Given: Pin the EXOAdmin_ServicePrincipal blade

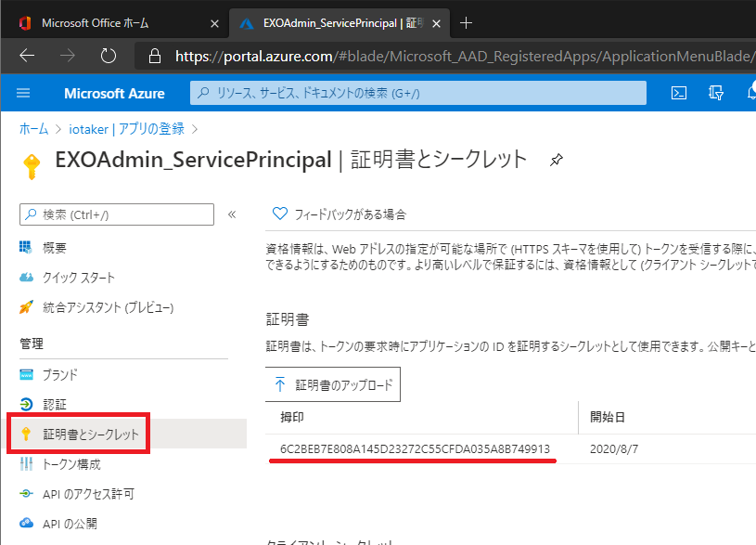Looking at the screenshot, I should tap(556, 160).
